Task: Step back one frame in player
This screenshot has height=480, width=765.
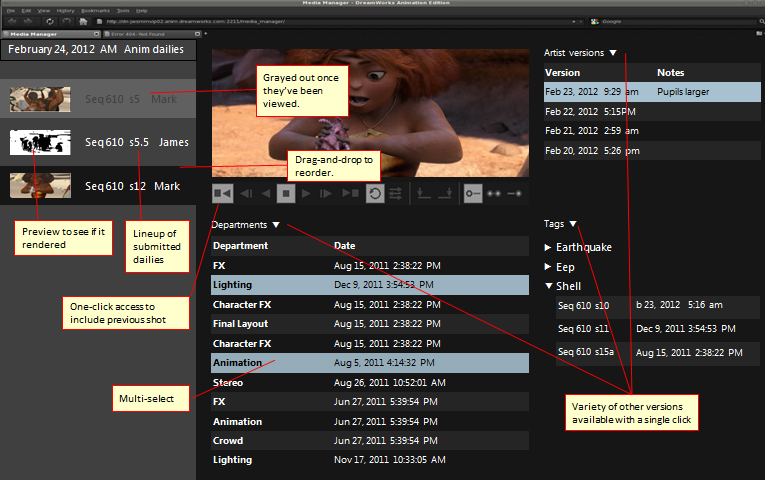Action: [x=246, y=194]
